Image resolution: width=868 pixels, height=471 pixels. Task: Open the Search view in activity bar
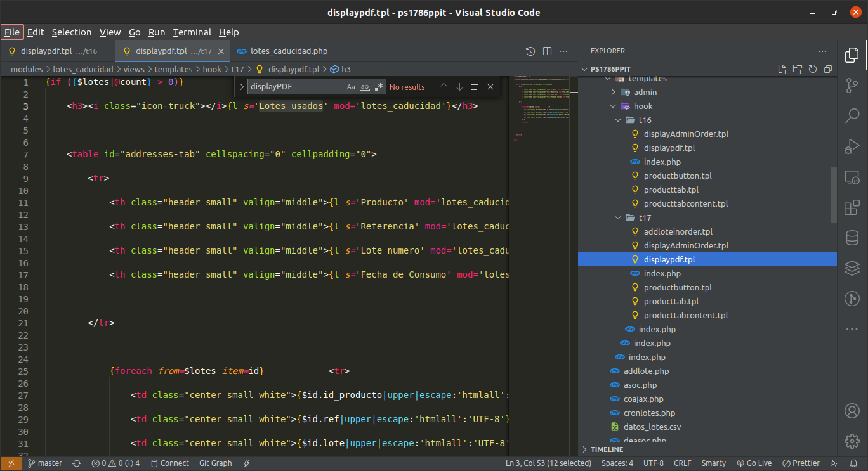(852, 116)
